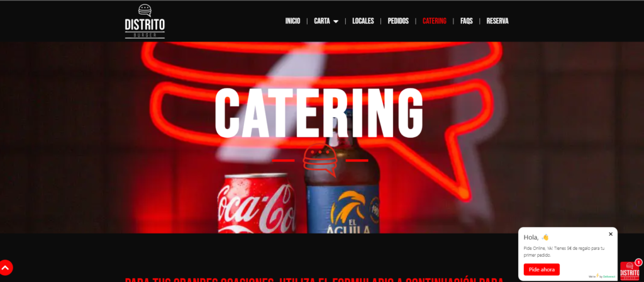Open the CARTA menu item
This screenshot has width=644, height=282.
coord(322,21)
